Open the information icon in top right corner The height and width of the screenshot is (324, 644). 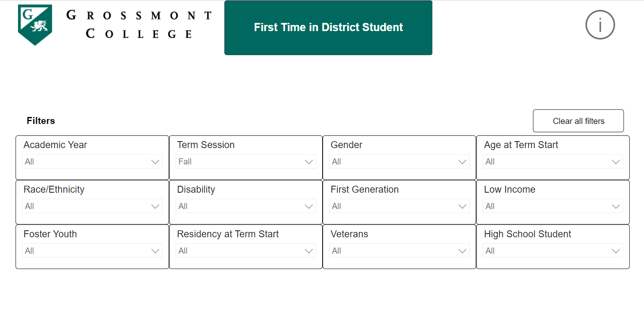pos(600,25)
